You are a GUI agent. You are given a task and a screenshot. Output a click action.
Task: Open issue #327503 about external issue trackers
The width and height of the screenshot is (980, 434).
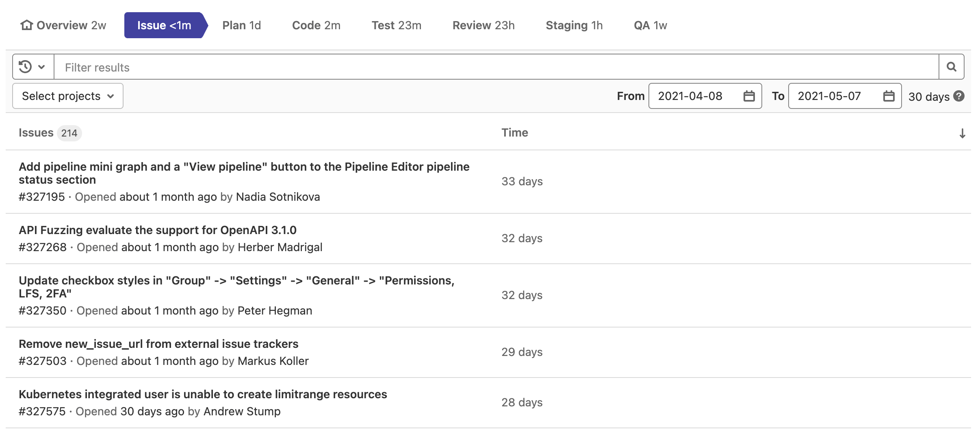click(x=158, y=343)
